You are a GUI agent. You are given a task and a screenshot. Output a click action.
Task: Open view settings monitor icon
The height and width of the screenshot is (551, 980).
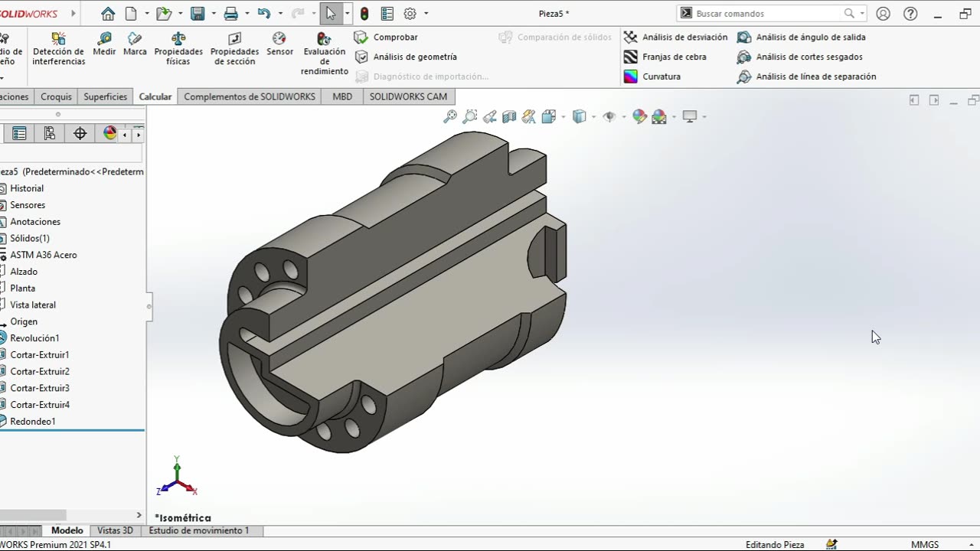click(x=690, y=116)
